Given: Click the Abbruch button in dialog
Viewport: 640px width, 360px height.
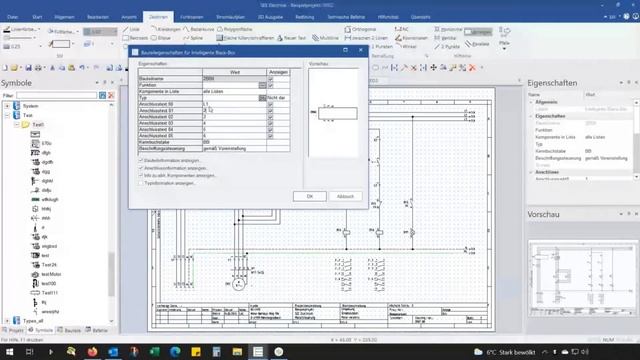Looking at the screenshot, I should 345,196.
